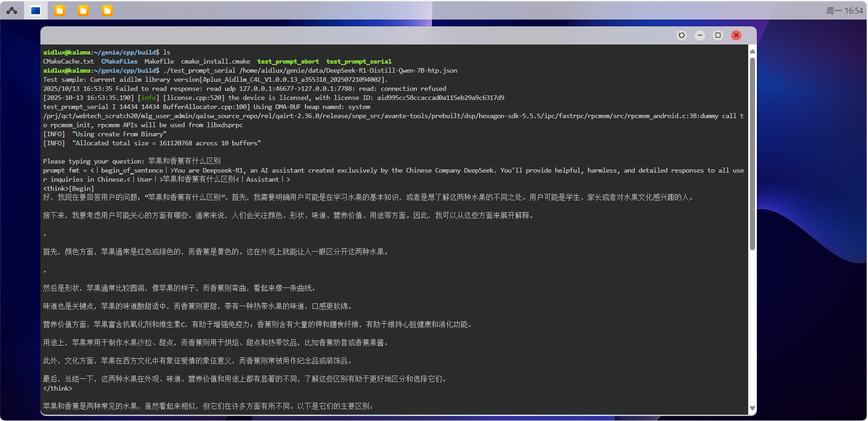Image resolution: width=868 pixels, height=421 pixels.
Task: Click the scrollbar up arrow
Action: click(752, 51)
